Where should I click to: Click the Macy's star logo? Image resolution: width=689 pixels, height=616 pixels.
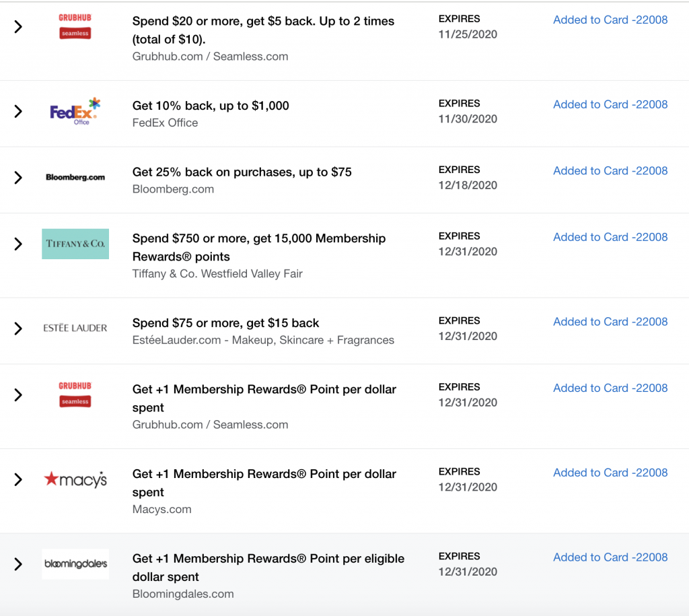click(75, 480)
